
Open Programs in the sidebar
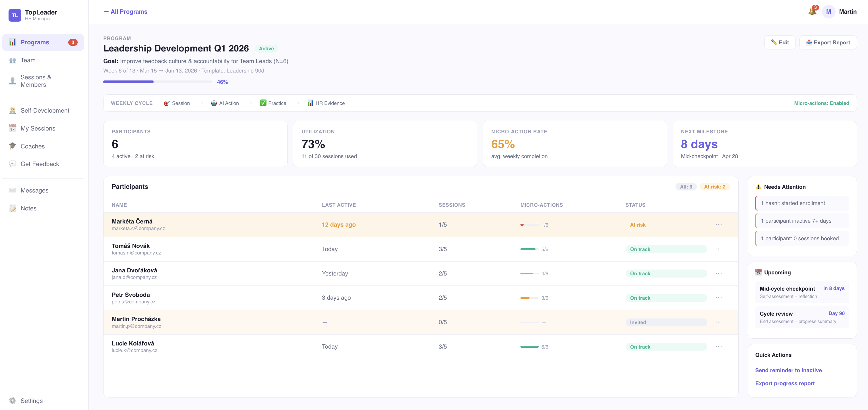click(35, 42)
